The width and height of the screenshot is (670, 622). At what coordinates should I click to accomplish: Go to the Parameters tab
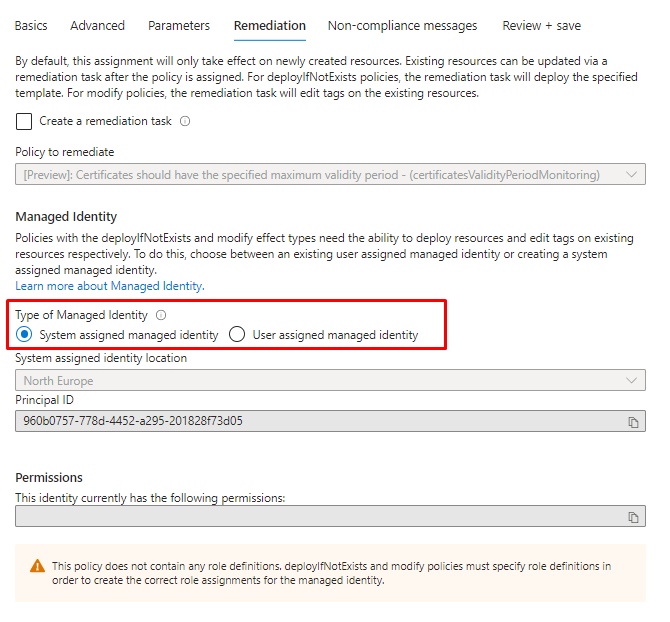tap(179, 25)
